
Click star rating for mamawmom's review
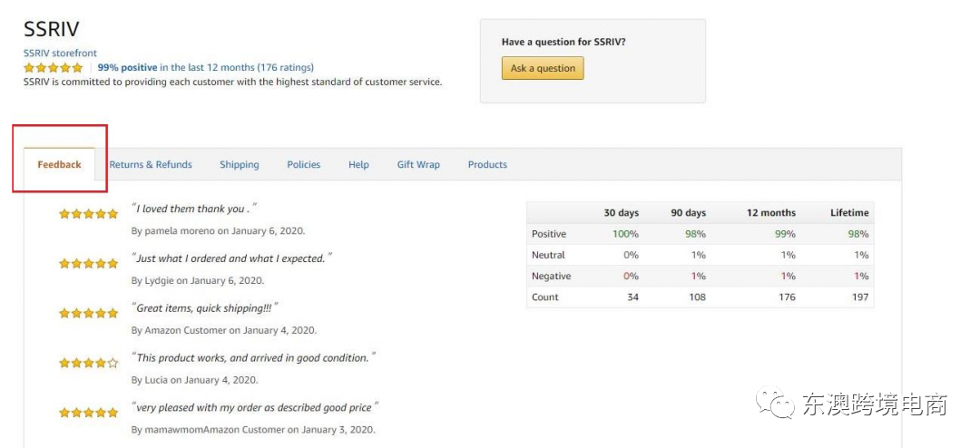88,413
